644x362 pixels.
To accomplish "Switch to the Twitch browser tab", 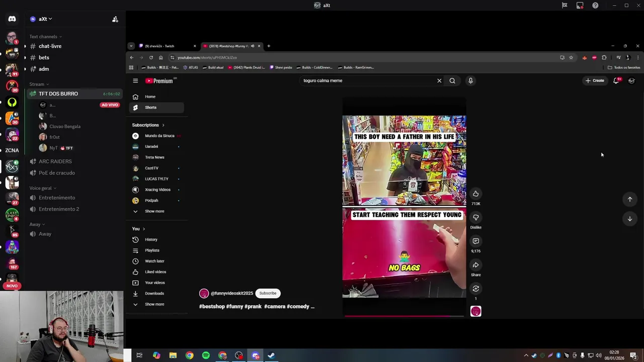I will point(167,46).
